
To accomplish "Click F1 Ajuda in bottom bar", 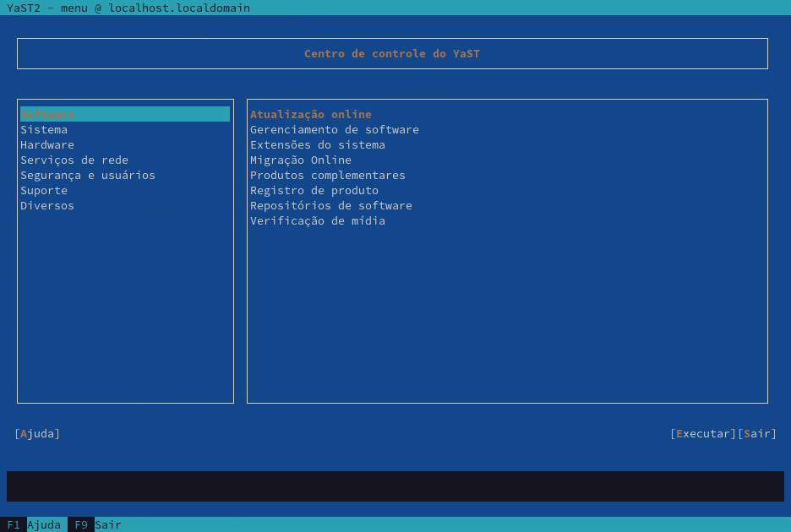I will 34,524.
